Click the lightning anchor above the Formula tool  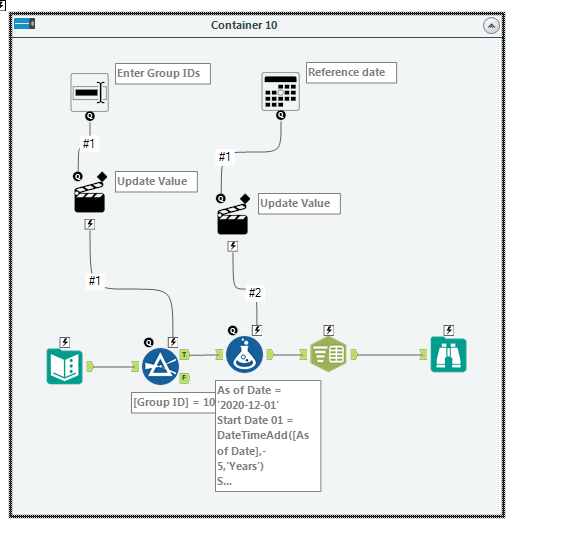coord(257,330)
